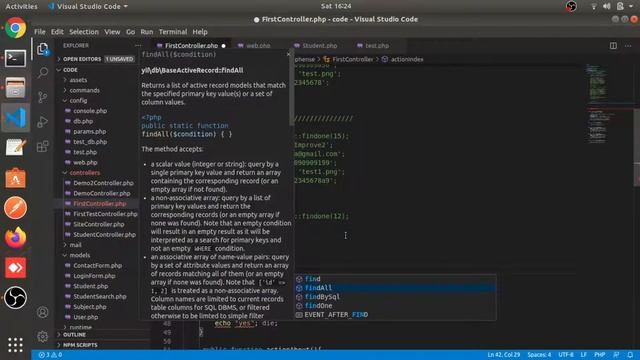The height and width of the screenshot is (360, 640).
Task: Launch Postman from the dock
Action: tap(16, 208)
